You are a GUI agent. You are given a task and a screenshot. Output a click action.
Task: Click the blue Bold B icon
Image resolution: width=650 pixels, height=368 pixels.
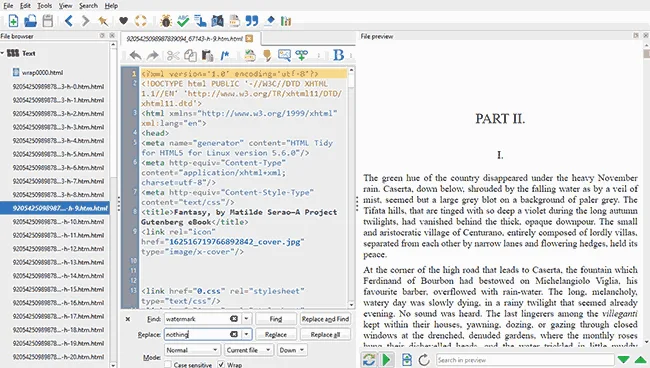(339, 55)
